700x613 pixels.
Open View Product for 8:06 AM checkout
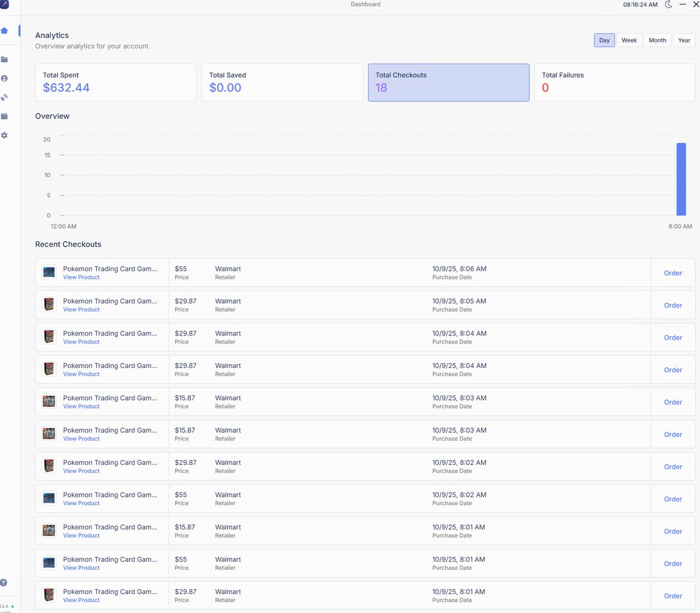(81, 278)
